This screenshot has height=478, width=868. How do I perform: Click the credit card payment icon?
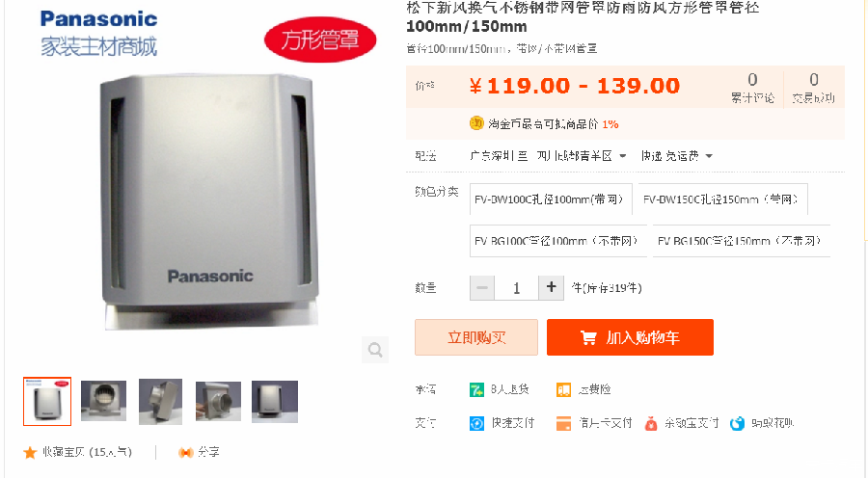tap(563, 424)
